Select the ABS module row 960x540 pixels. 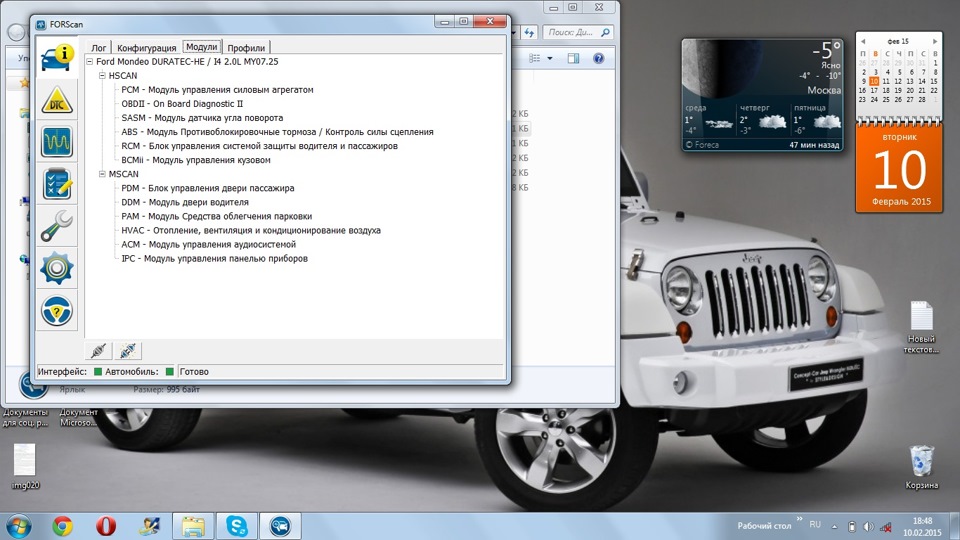277,132
